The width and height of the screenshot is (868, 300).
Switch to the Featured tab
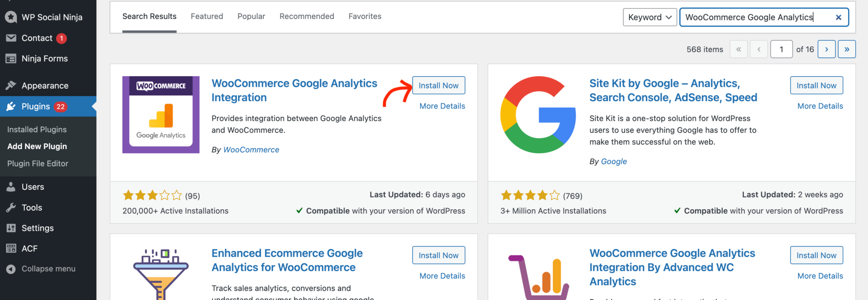point(207,16)
